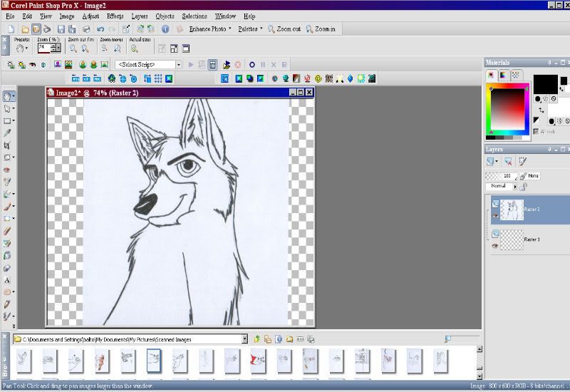Screen dimensions: 570x392
Task: Open the Selections menu
Action: 195,16
